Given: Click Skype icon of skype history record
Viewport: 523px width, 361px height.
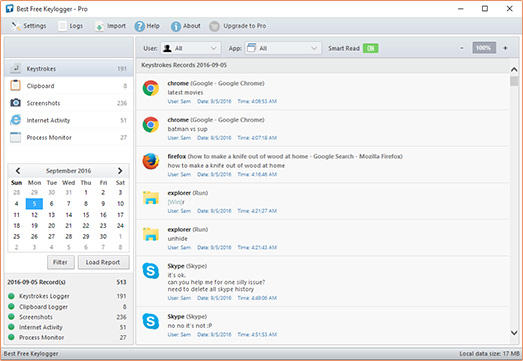Looking at the screenshot, I should (151, 271).
